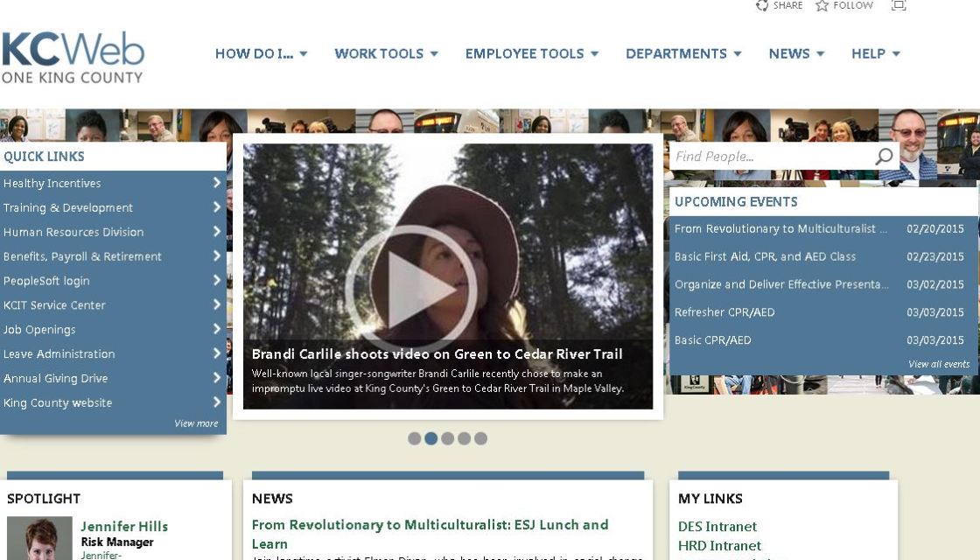Viewport: 980px width, 560px height.
Task: Click the arrow icon next to Healthy Incentives
Action: click(x=216, y=183)
